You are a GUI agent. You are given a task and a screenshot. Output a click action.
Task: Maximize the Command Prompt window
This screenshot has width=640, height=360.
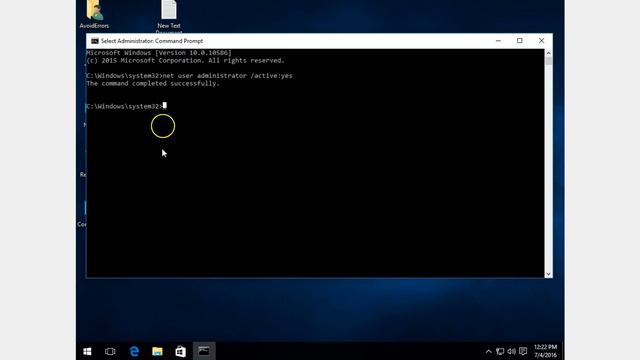point(520,41)
